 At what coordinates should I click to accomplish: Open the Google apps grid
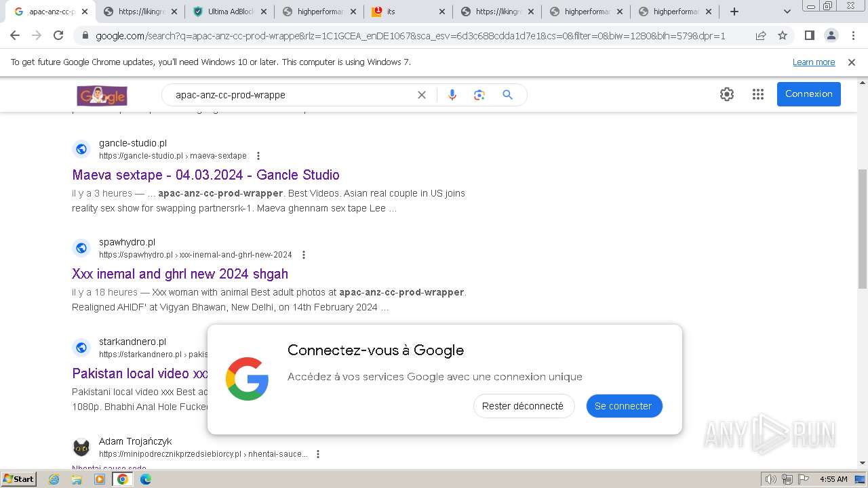coord(758,94)
